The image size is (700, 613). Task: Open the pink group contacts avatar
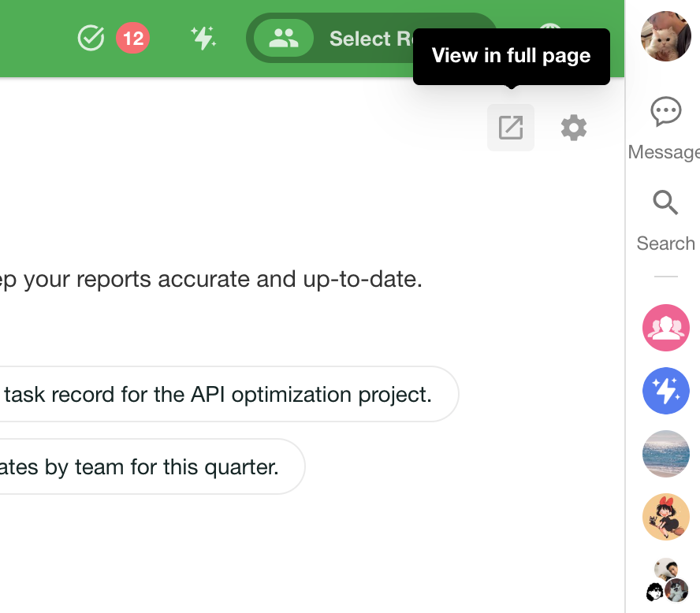click(x=666, y=328)
